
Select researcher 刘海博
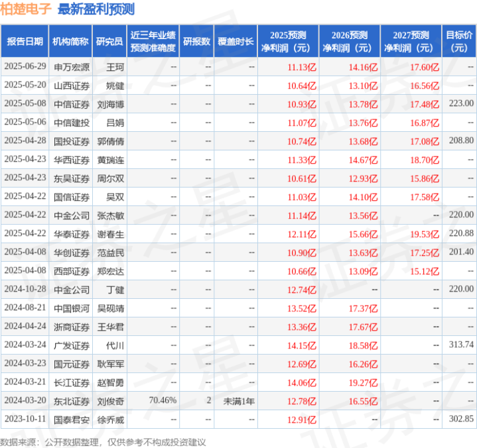coord(110,104)
